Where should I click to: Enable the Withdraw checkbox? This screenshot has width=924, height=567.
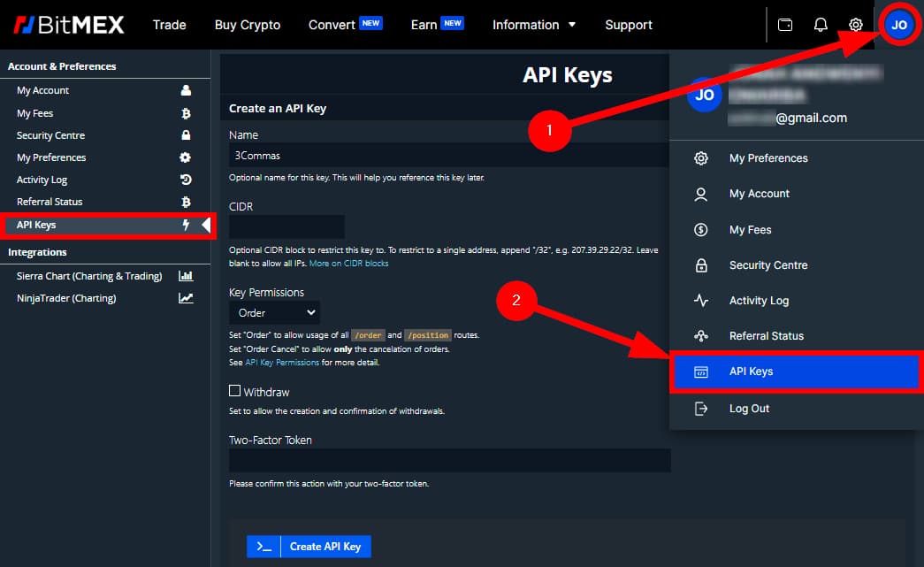(x=234, y=391)
